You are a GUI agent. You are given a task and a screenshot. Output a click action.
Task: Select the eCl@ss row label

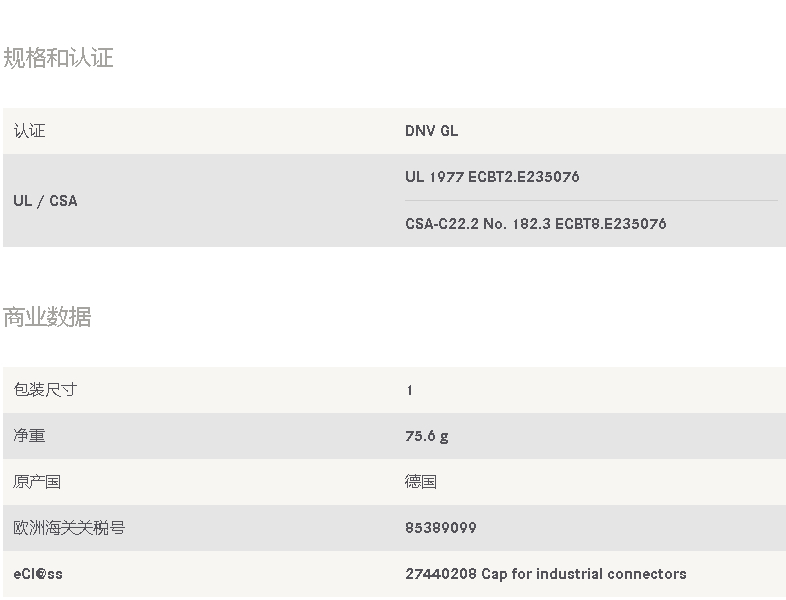38,574
